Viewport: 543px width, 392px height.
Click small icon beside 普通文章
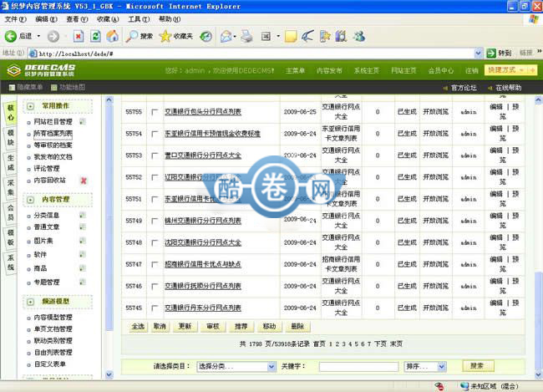pyautogui.click(x=83, y=227)
